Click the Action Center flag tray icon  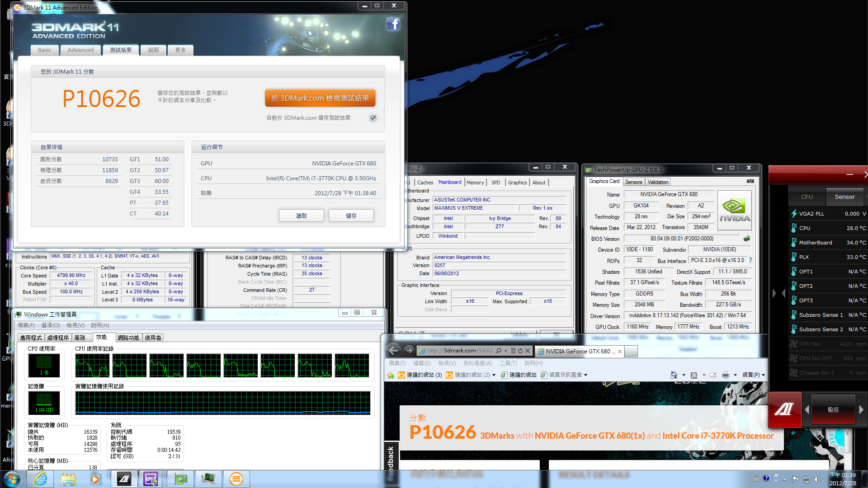click(795, 479)
